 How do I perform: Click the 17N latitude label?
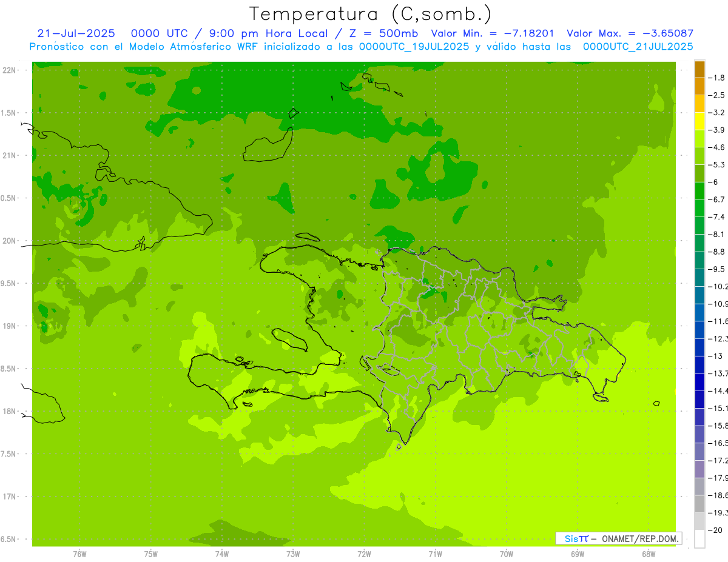tap(9, 497)
